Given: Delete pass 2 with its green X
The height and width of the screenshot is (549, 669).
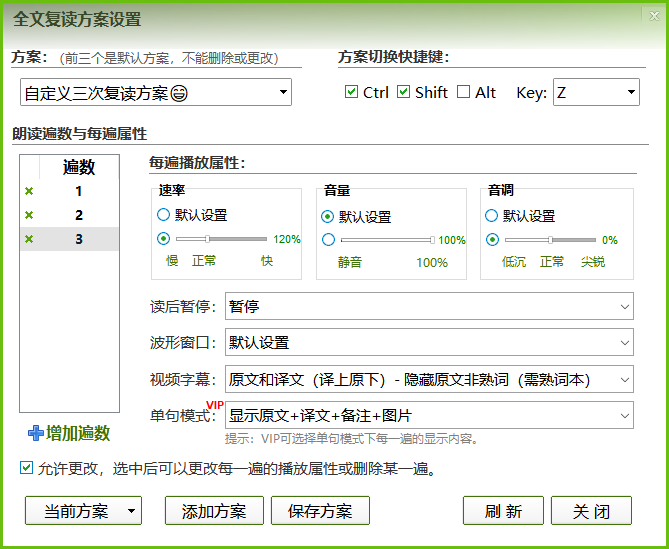Looking at the screenshot, I should 29,215.
